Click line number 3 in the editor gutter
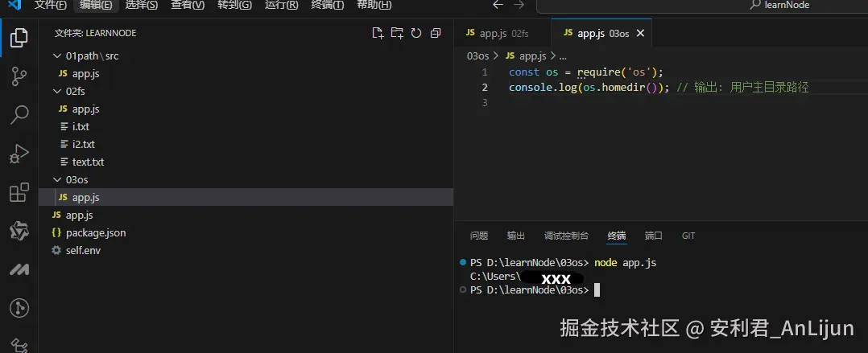868x353 pixels. coord(485,103)
